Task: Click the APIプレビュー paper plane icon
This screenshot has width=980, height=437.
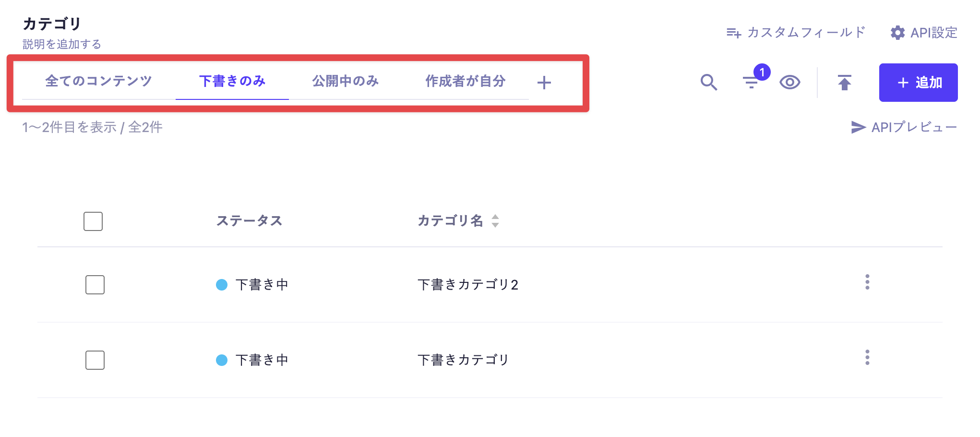Action: 858,127
